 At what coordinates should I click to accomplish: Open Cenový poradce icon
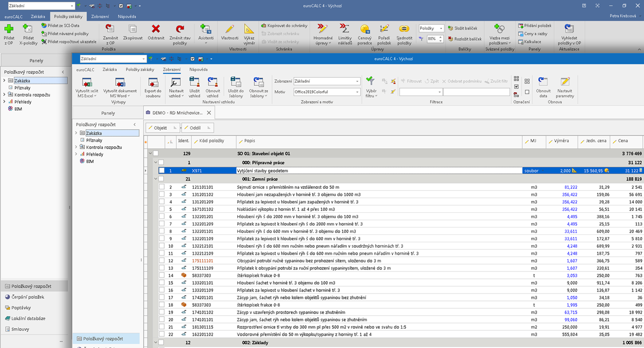pos(364,29)
